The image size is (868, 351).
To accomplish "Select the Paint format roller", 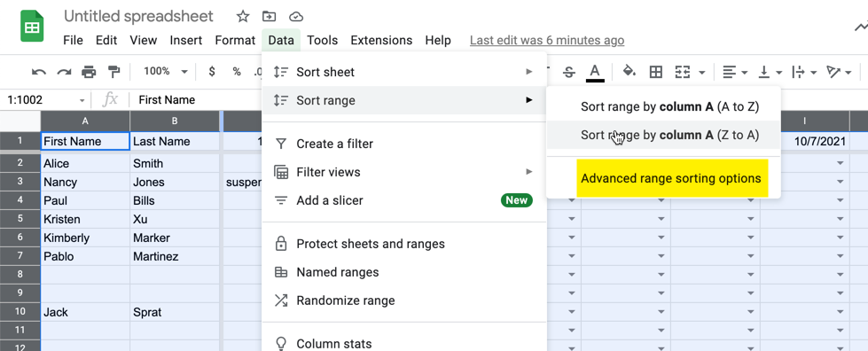I will point(114,72).
